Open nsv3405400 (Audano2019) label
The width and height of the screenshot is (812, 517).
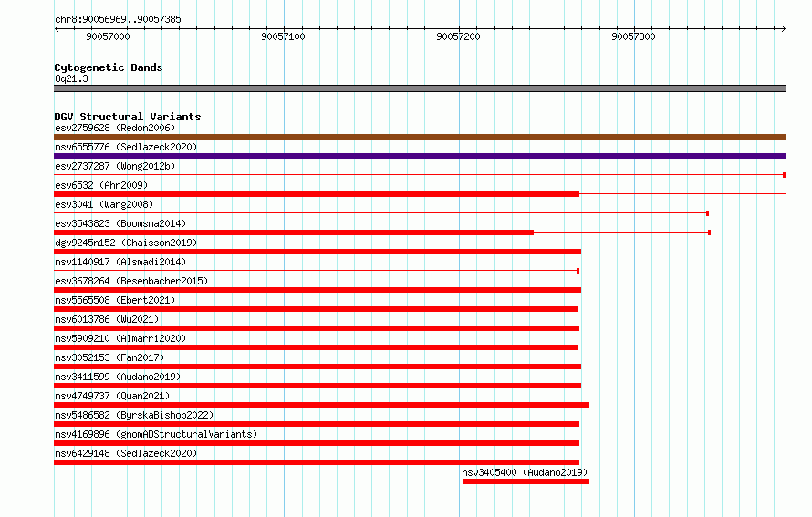point(525,472)
